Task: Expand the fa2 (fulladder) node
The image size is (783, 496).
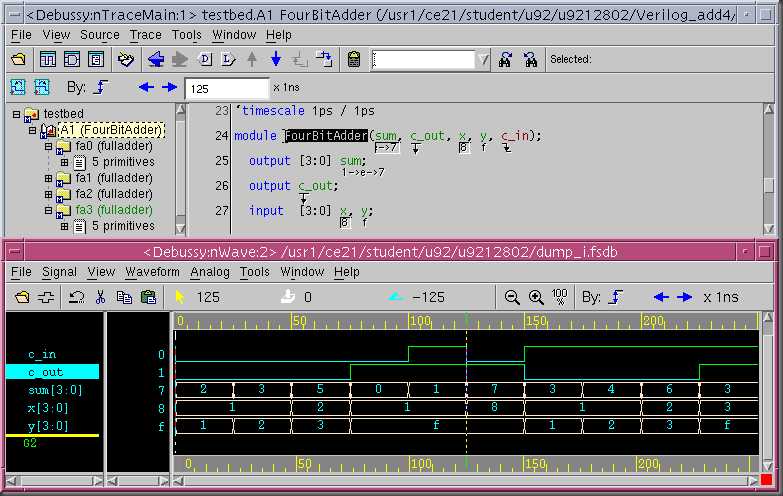Action: (48, 194)
